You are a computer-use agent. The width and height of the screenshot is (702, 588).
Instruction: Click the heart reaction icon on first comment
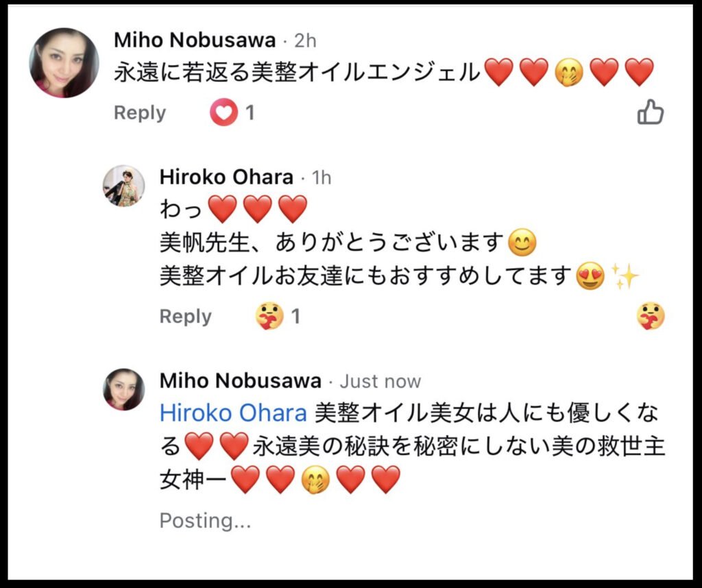[223, 112]
